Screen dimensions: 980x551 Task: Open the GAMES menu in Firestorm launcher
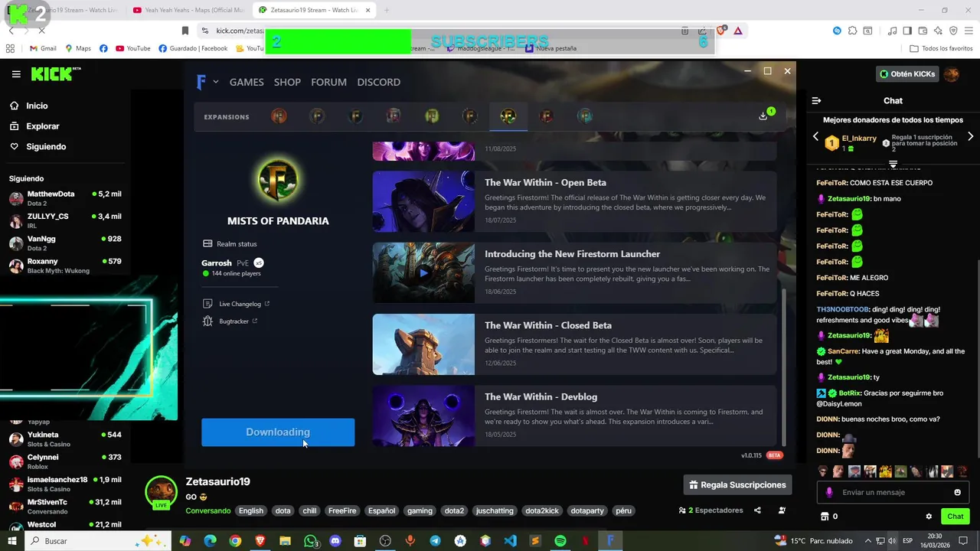[247, 82]
